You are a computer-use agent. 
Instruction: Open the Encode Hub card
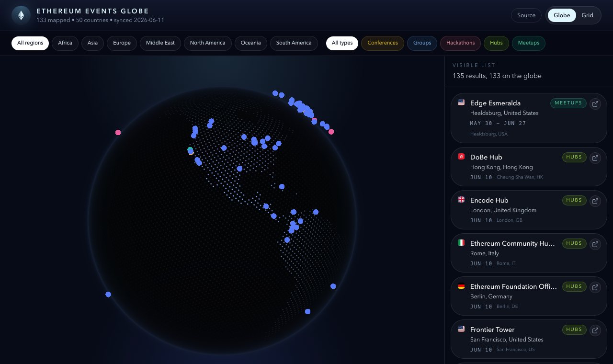click(529, 210)
